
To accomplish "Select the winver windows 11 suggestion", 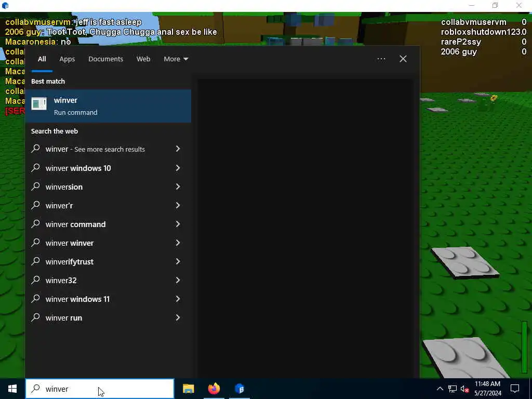I will tap(108, 299).
